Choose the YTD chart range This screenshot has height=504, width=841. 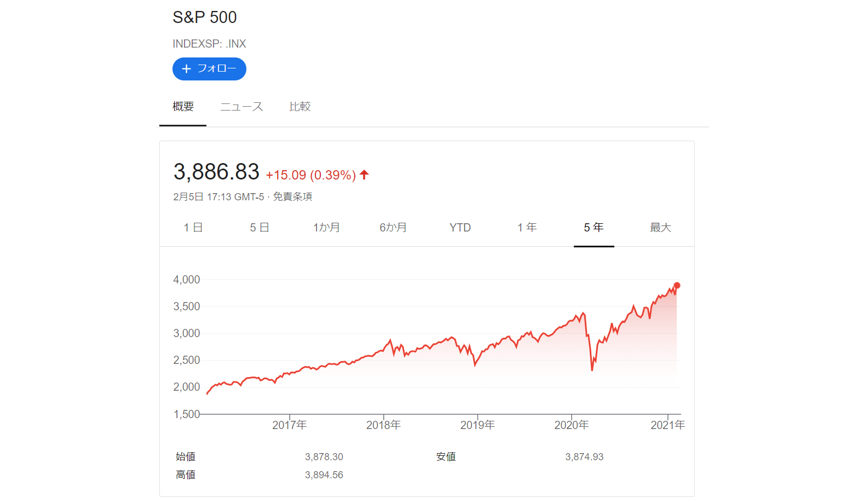(x=460, y=228)
